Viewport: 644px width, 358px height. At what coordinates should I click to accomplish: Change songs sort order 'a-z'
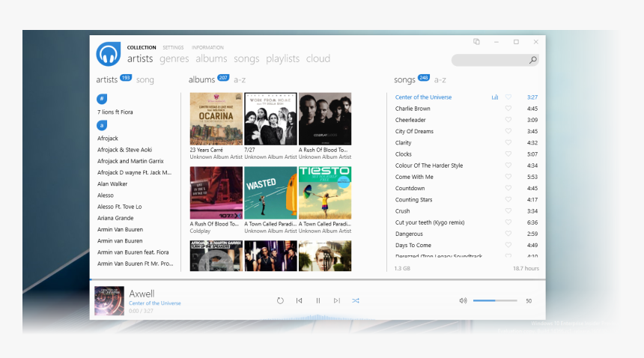(440, 79)
